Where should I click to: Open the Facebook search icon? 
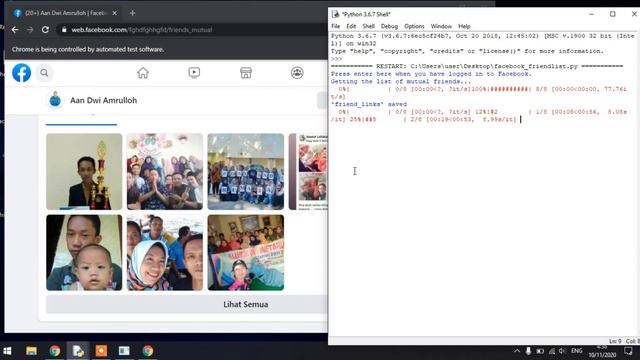[x=44, y=73]
